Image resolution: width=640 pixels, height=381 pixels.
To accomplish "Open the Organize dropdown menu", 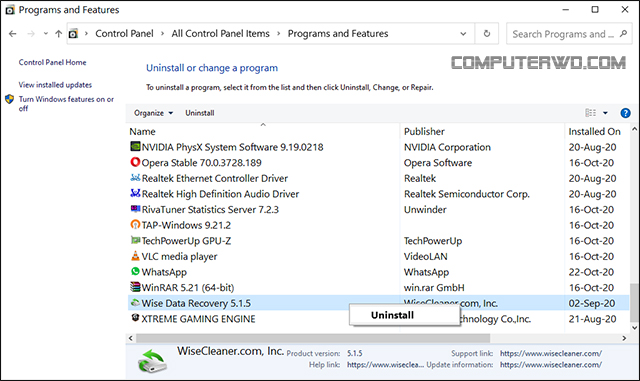I will (x=153, y=113).
